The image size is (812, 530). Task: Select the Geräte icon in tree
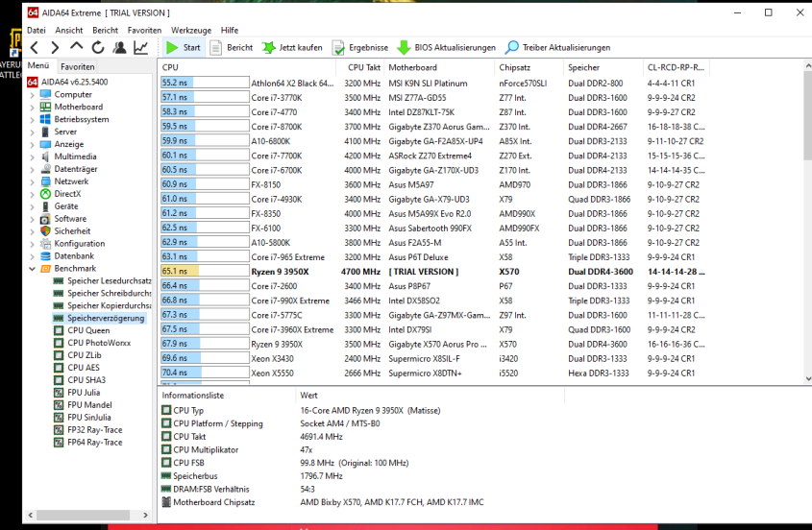45,206
